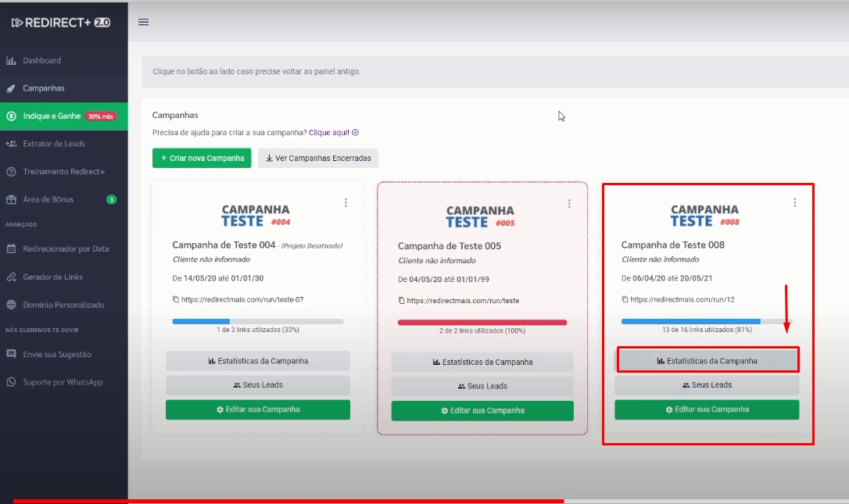Click the campaign #004 logo image
The image size is (849, 504).
[256, 216]
